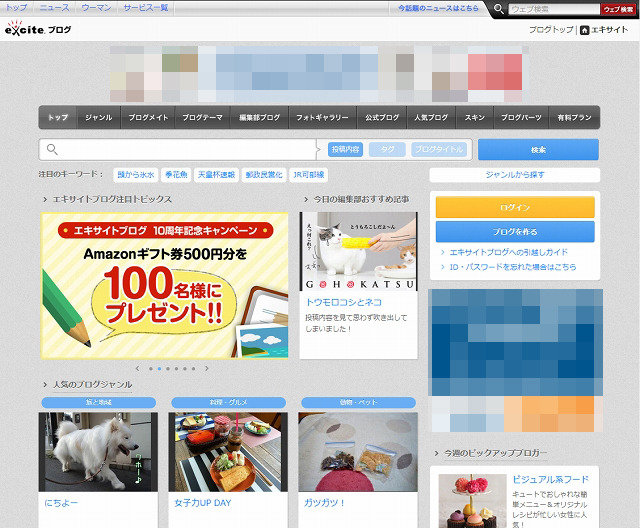The width and height of the screenshot is (640, 528).
Task: Click the ブログを作る button
Action: tap(515, 232)
